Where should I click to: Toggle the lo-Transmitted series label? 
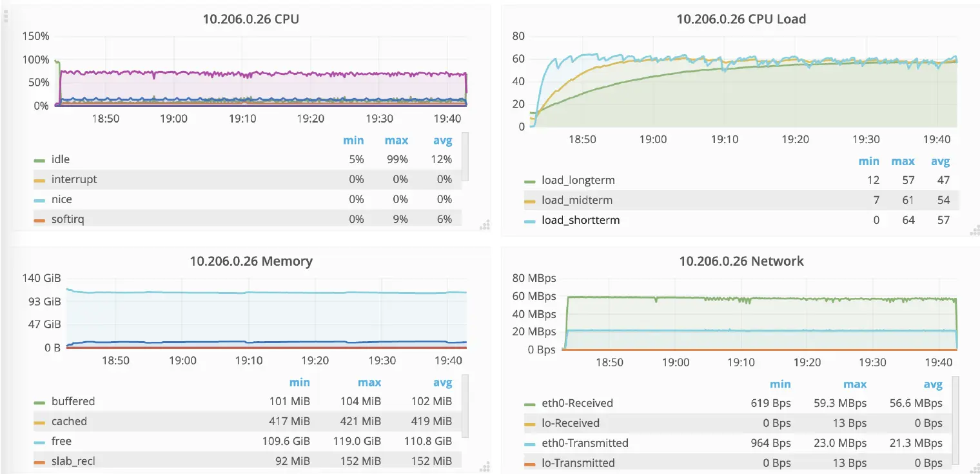(578, 462)
